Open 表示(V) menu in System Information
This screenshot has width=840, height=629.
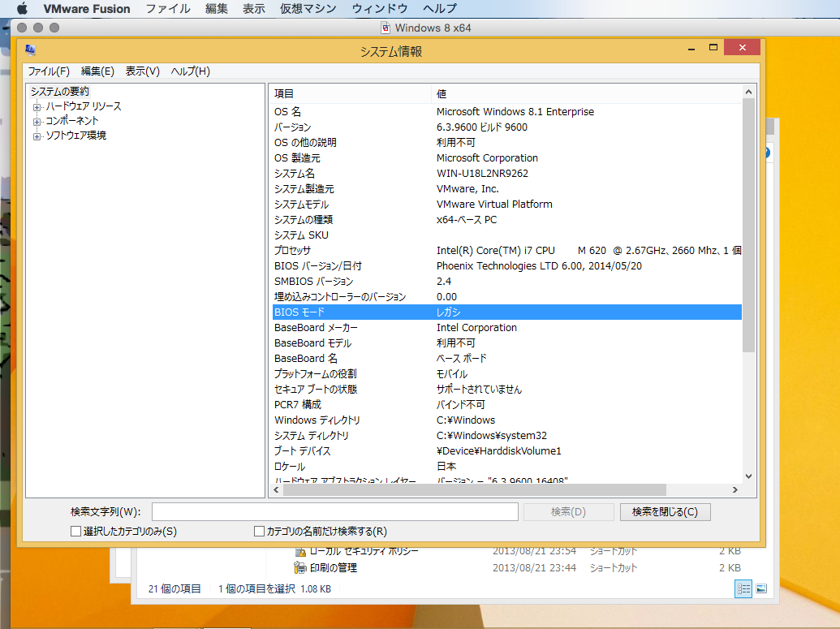(x=143, y=71)
